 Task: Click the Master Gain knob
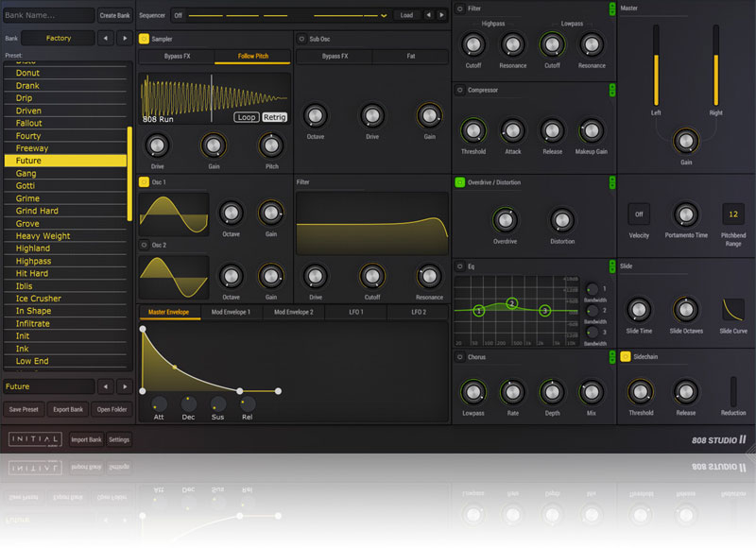click(x=685, y=141)
